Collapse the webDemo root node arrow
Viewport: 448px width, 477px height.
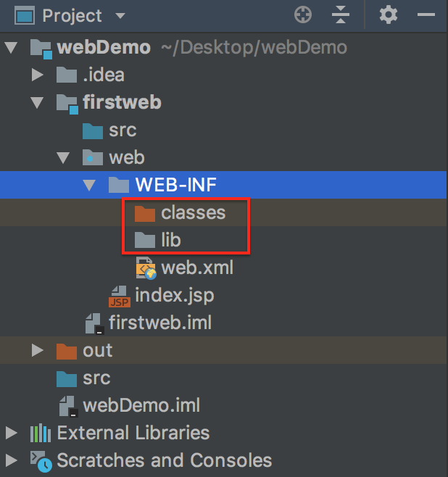(x=11, y=49)
